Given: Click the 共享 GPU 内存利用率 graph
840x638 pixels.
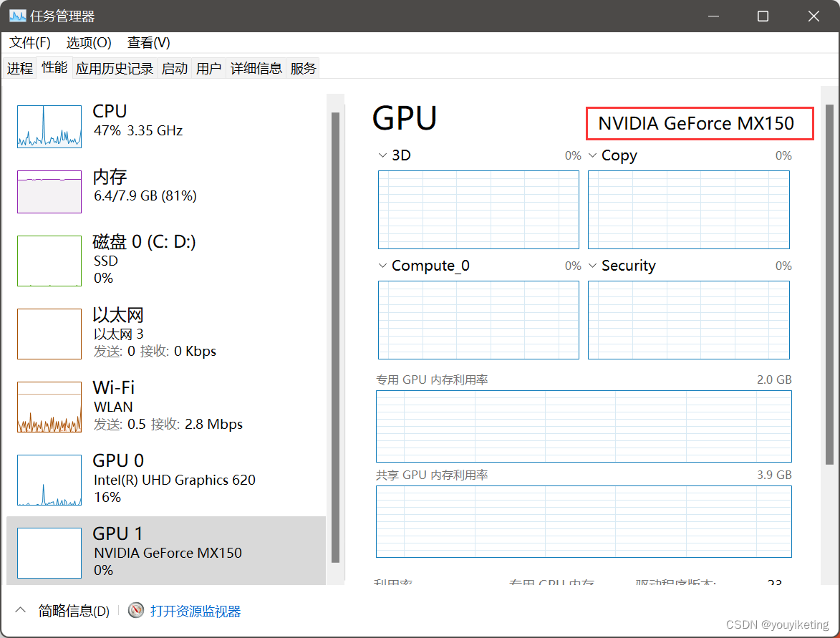Looking at the screenshot, I should click(x=584, y=522).
